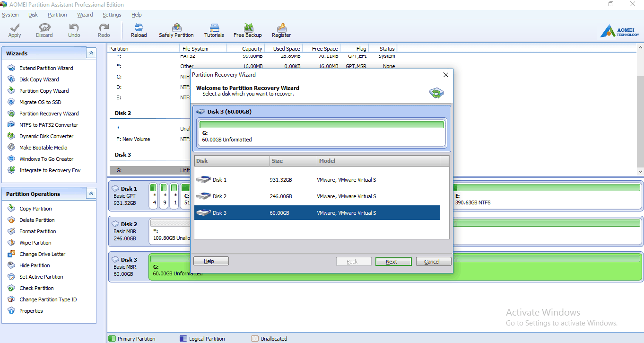644x343 pixels.
Task: Select Integrate to Recovery Env
Action: point(50,170)
